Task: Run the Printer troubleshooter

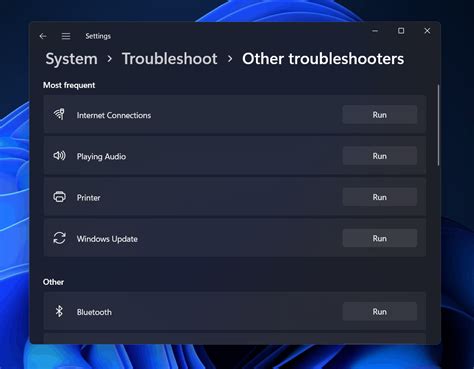Action: click(x=380, y=197)
